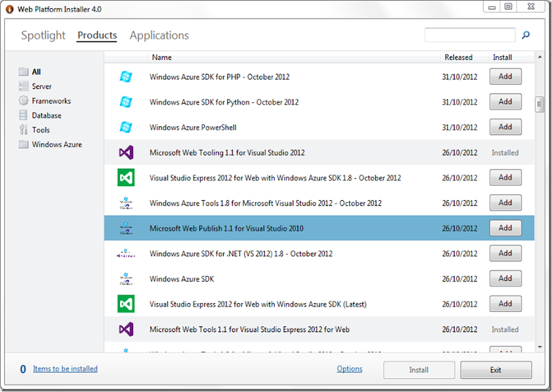The height and width of the screenshot is (392, 552).
Task: Click the items-to-install count '0'
Action: coord(23,369)
